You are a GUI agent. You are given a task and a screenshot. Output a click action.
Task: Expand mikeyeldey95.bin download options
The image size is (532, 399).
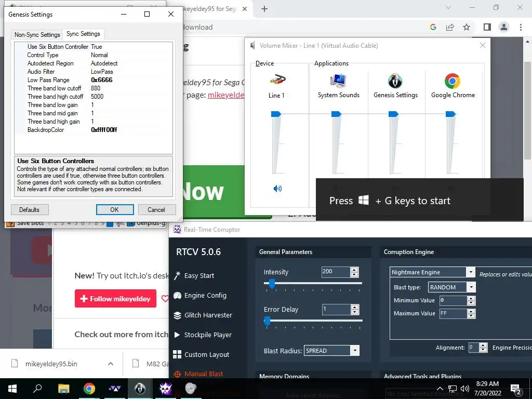click(x=111, y=364)
